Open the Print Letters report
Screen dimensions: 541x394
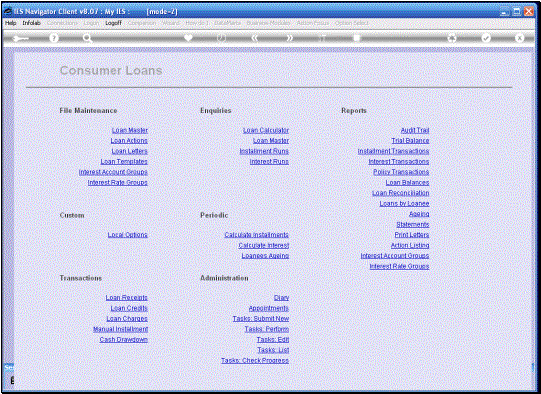click(412, 235)
